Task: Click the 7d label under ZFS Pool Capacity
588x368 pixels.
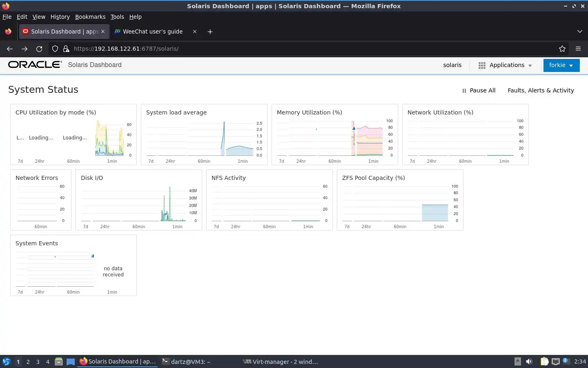Action: (347, 227)
